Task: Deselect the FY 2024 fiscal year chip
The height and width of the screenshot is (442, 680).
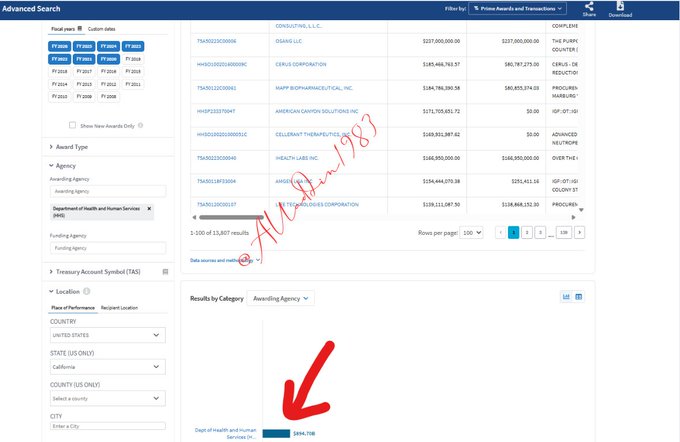Action: 109,46
